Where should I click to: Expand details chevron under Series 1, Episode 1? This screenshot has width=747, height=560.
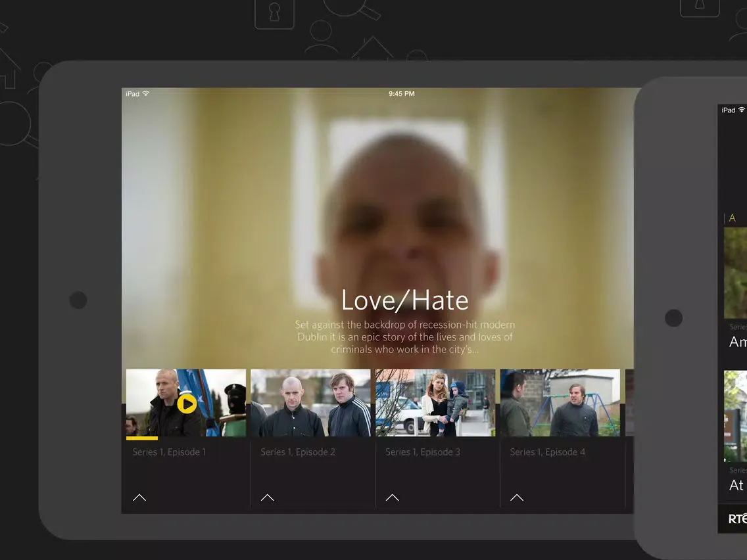139,498
